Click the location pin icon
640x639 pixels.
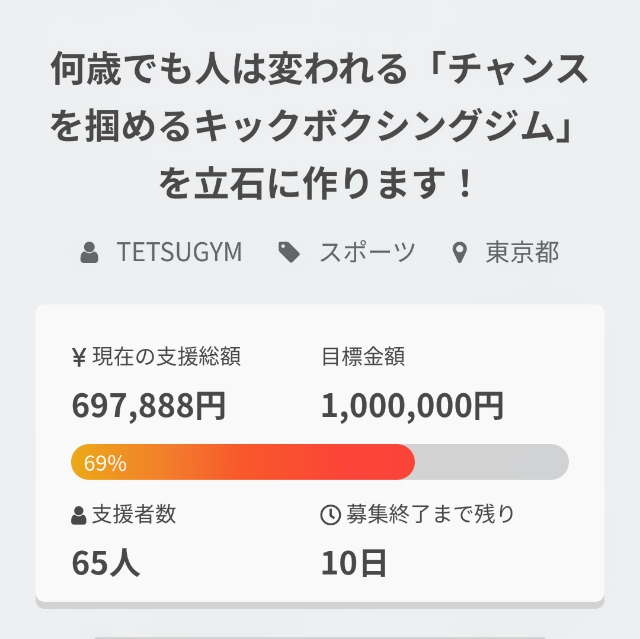[x=460, y=253]
